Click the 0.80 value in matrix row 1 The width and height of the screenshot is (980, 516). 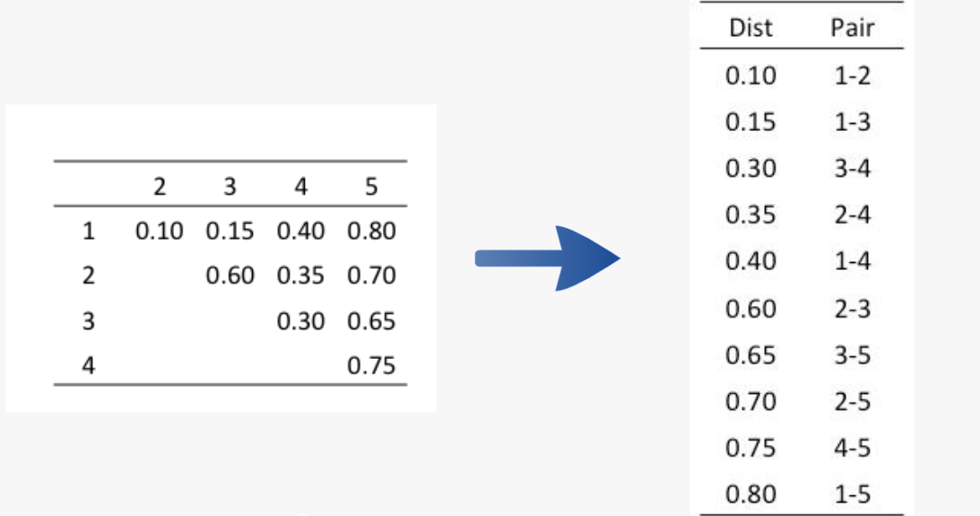click(x=371, y=231)
